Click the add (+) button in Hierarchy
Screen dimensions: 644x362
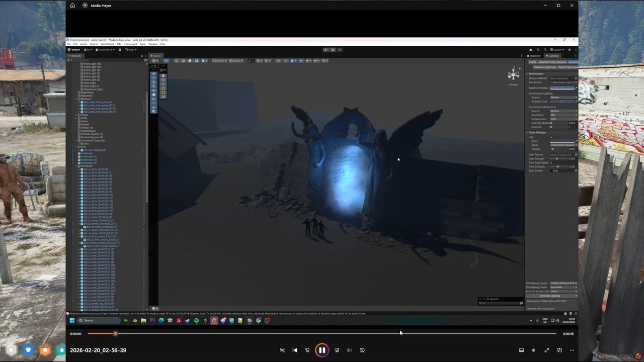(68, 60)
